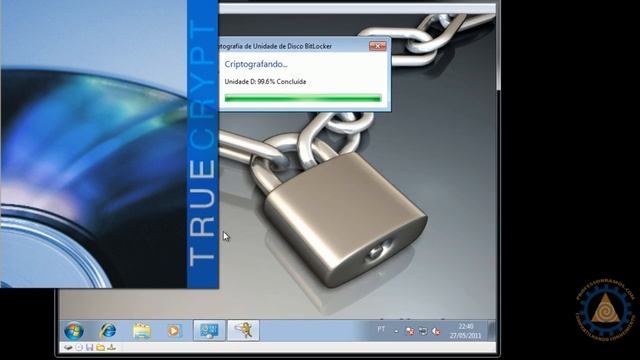Click the shared folder icon in VM status bar
The width and height of the screenshot is (640, 360).
point(100,347)
